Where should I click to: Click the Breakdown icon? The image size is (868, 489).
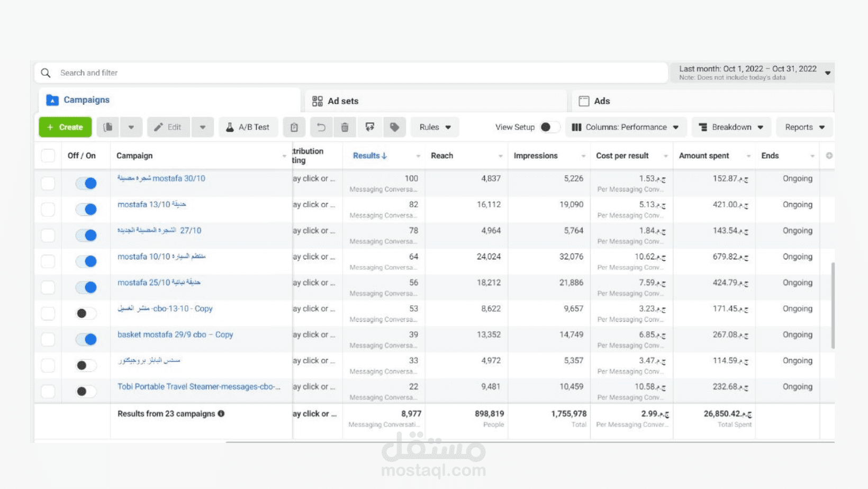[x=703, y=127]
